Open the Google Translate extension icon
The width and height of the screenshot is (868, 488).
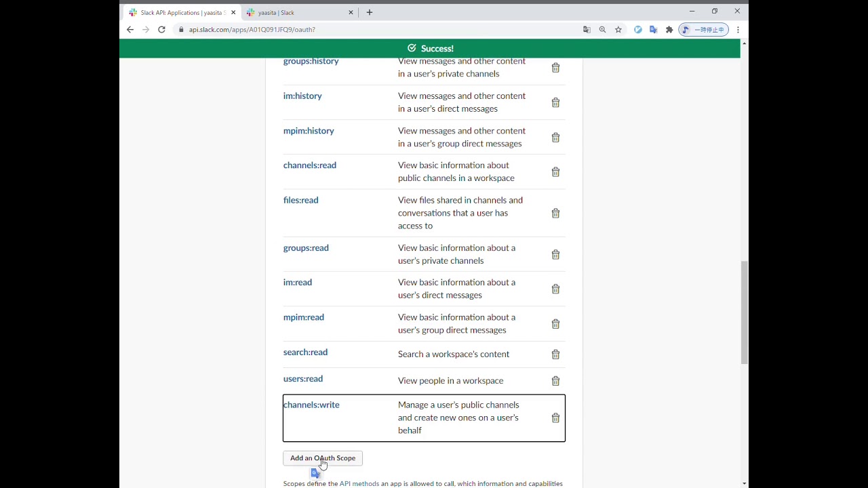[654, 30]
